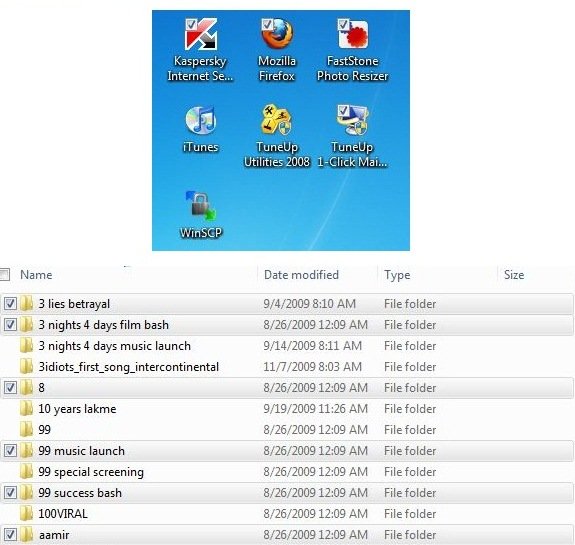Viewport: 575px width, 545px height.
Task: Uncheck the checkbox for folder '8'
Action: (x=10, y=388)
